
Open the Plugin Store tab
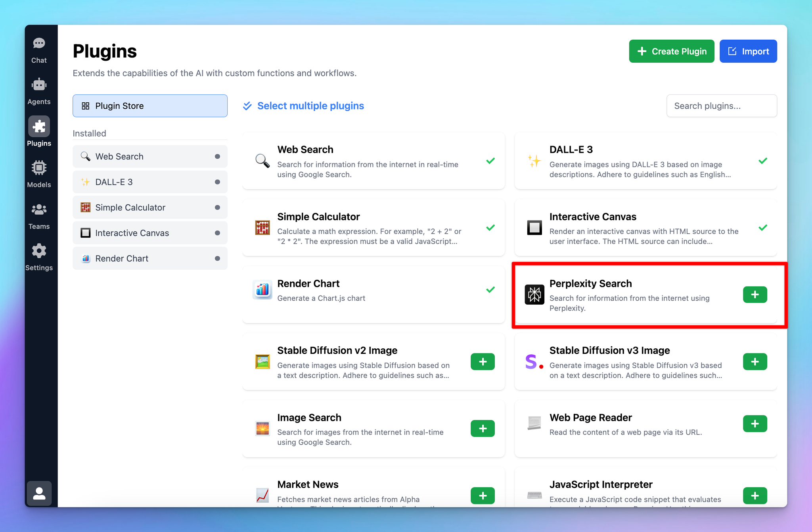click(x=150, y=106)
